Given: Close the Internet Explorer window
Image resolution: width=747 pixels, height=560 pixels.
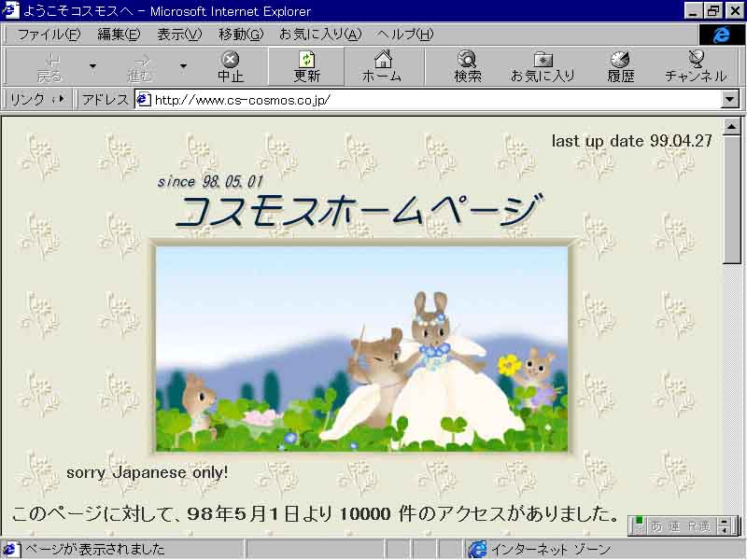Looking at the screenshot, I should point(735,10).
